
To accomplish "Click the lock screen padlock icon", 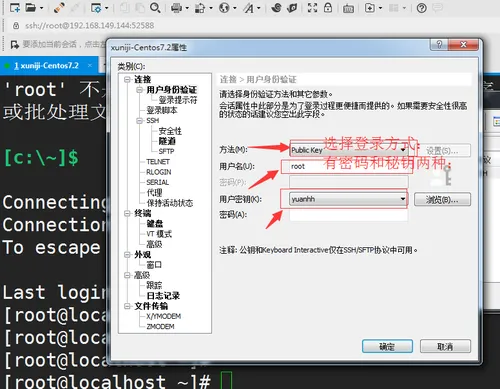I will click(x=328, y=8).
